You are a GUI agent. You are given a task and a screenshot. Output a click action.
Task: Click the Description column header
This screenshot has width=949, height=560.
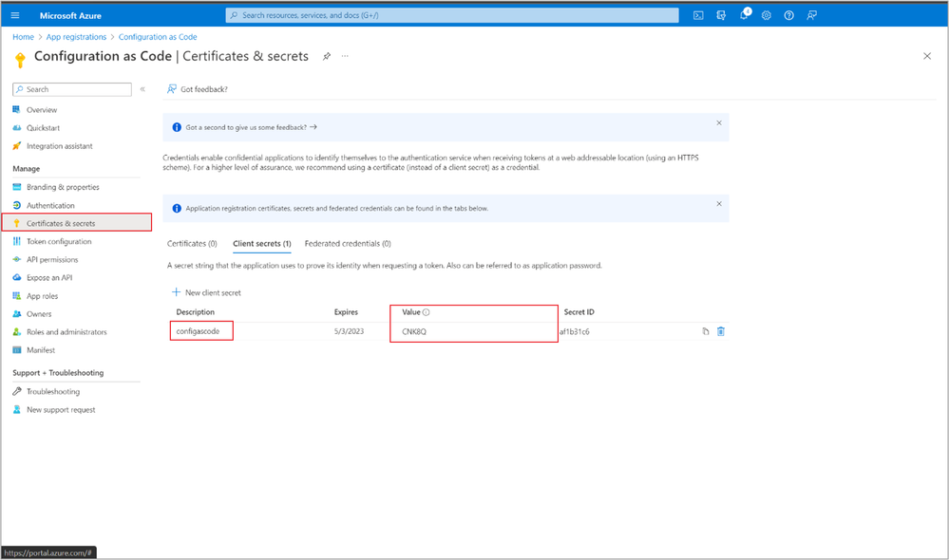(195, 312)
